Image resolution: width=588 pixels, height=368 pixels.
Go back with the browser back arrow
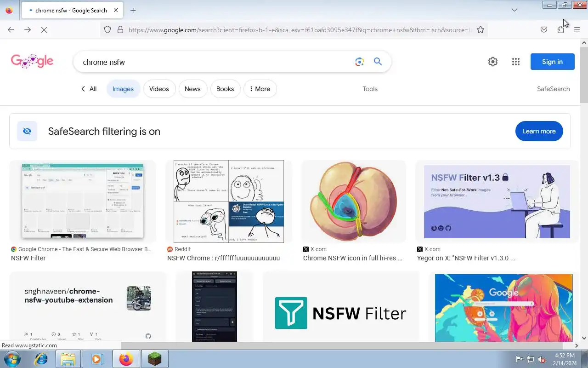11,29
